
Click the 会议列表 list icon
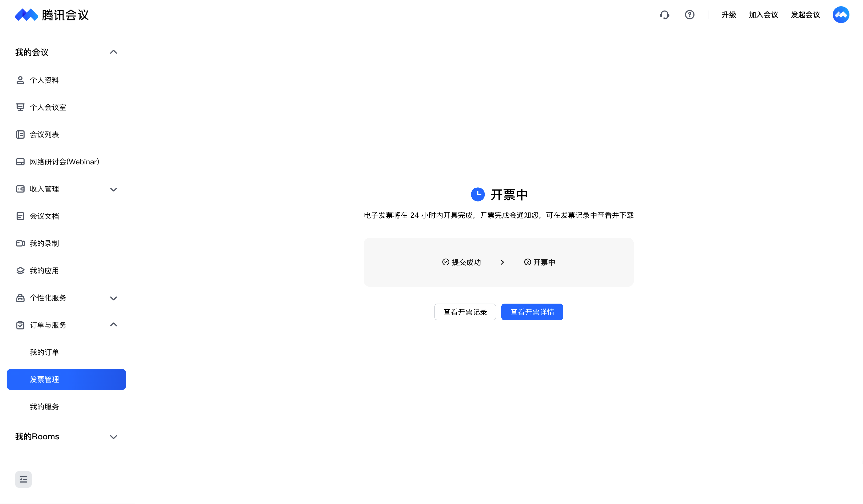(20, 135)
